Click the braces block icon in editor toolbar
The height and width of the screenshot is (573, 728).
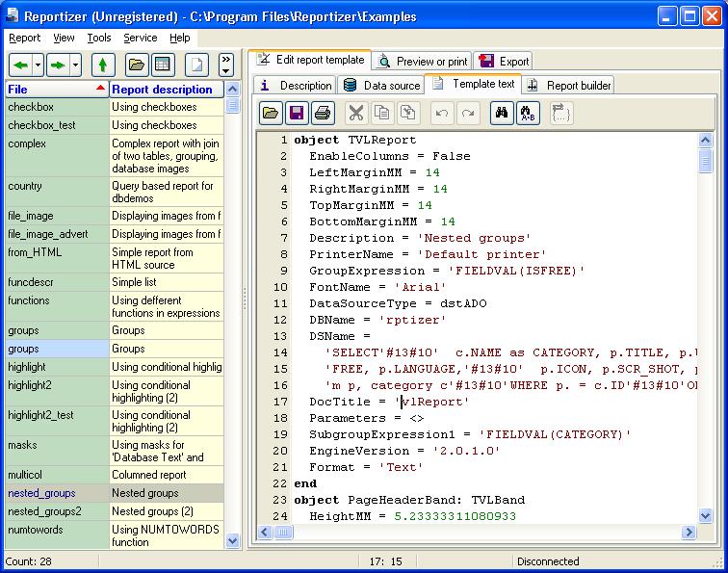click(x=560, y=113)
